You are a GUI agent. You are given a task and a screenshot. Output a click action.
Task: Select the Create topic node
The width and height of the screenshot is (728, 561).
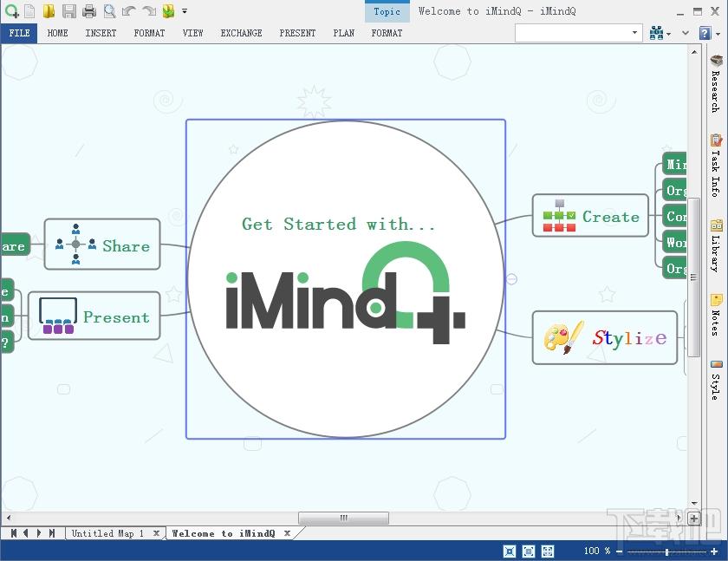[590, 216]
